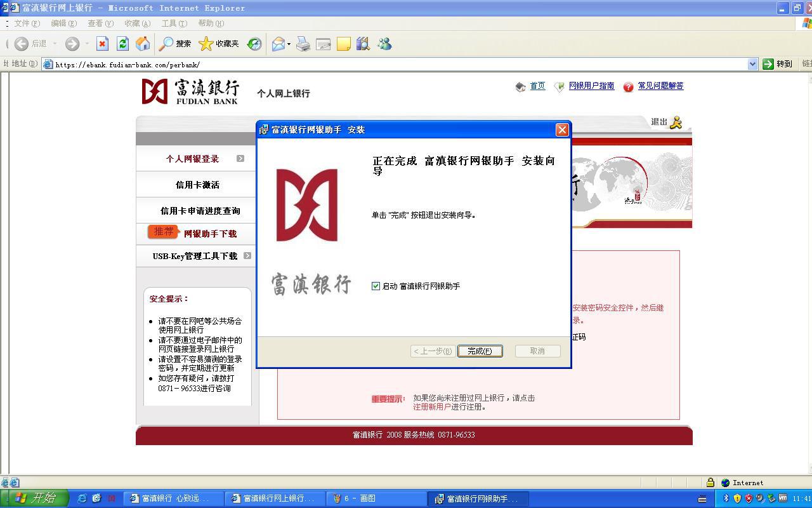Close the 富滇银行网银助手 安装 dialog
812x508 pixels.
pyautogui.click(x=561, y=130)
